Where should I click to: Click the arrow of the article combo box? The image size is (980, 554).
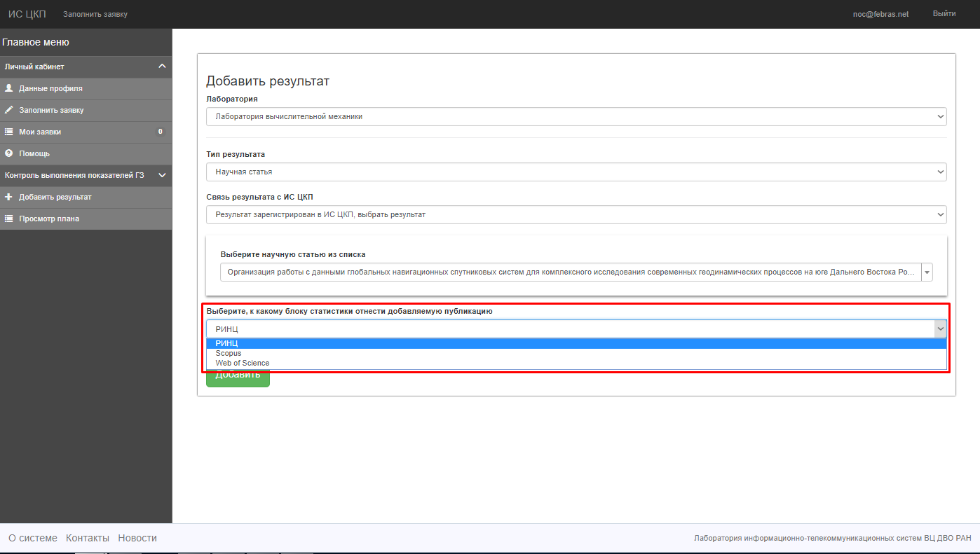pos(927,272)
